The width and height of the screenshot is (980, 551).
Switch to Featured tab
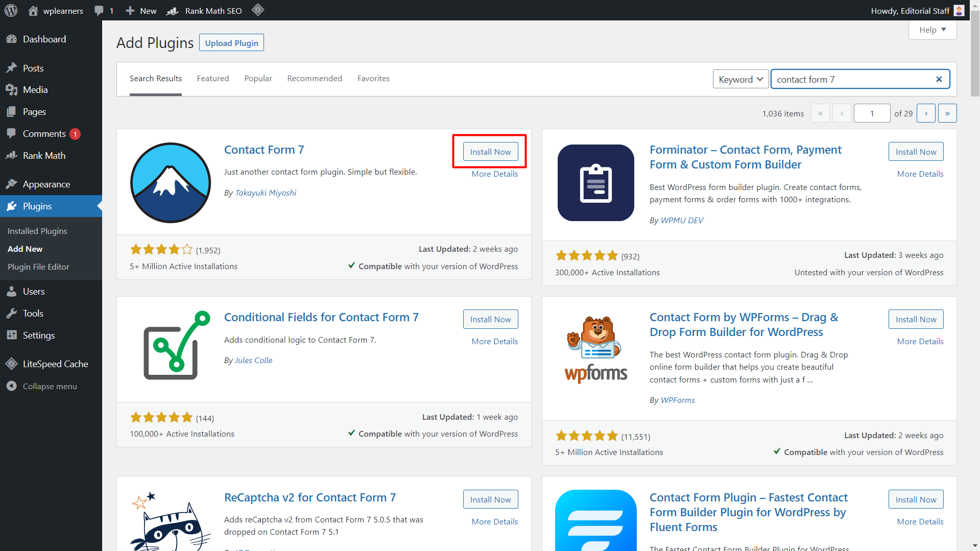click(213, 79)
